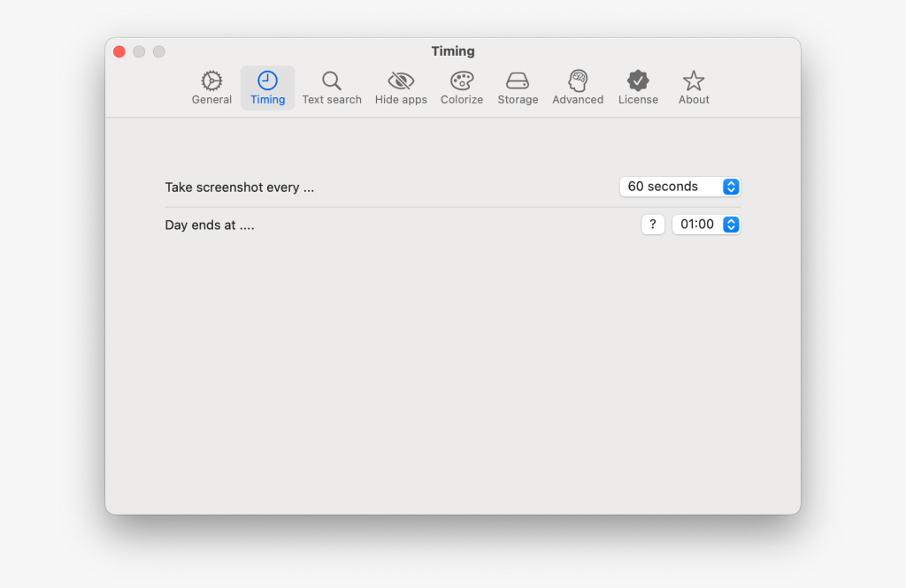The width and height of the screenshot is (906, 588).
Task: Open the General preferences tab
Action: [211, 88]
